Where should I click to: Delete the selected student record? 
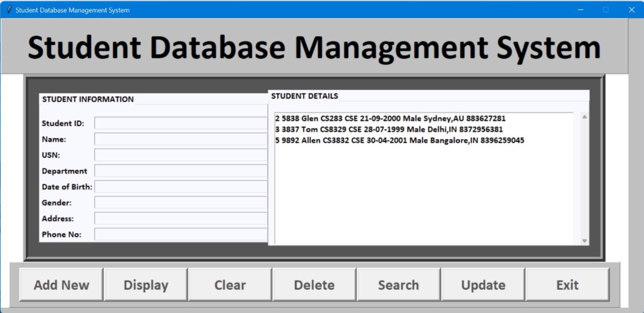click(314, 285)
